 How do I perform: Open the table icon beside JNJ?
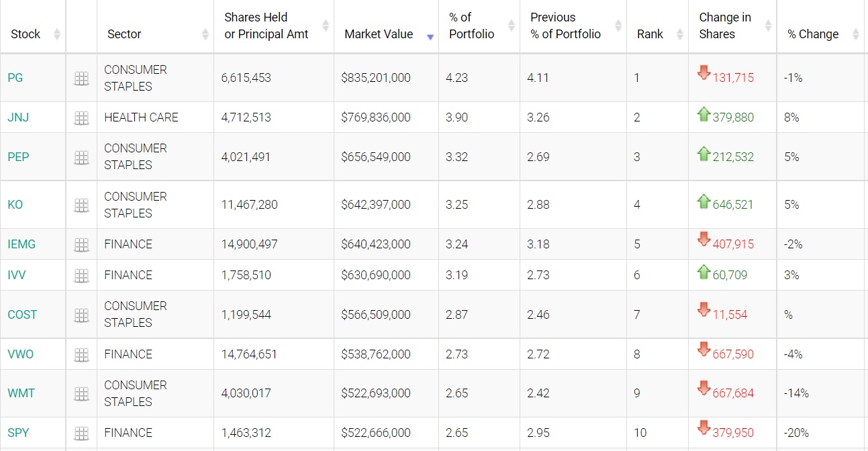click(x=81, y=118)
